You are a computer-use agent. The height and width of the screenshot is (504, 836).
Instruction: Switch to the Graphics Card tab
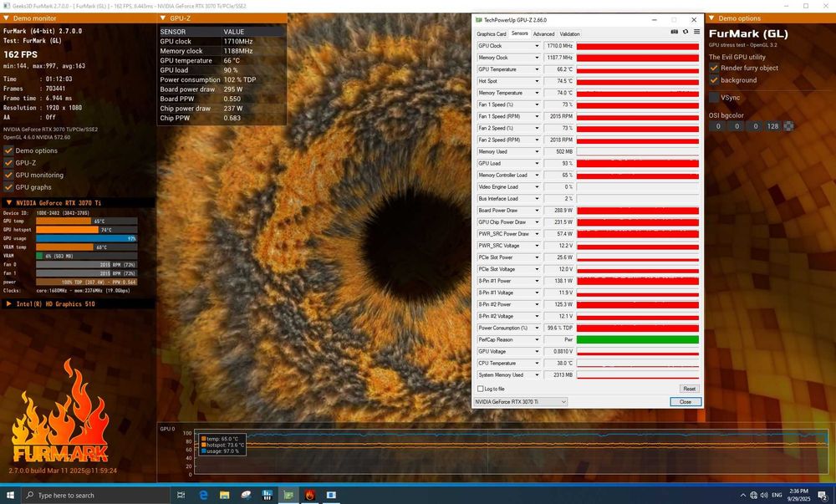pyautogui.click(x=491, y=34)
